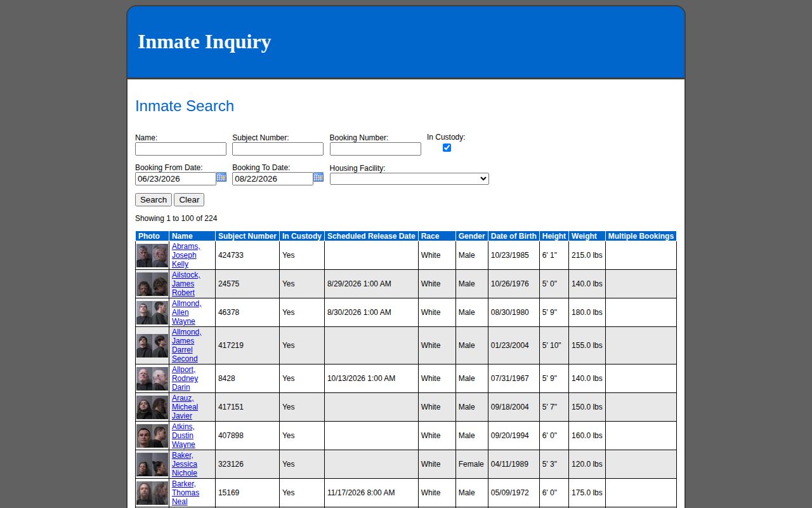Image resolution: width=812 pixels, height=508 pixels.
Task: Click the Name column header
Action: pyautogui.click(x=192, y=236)
